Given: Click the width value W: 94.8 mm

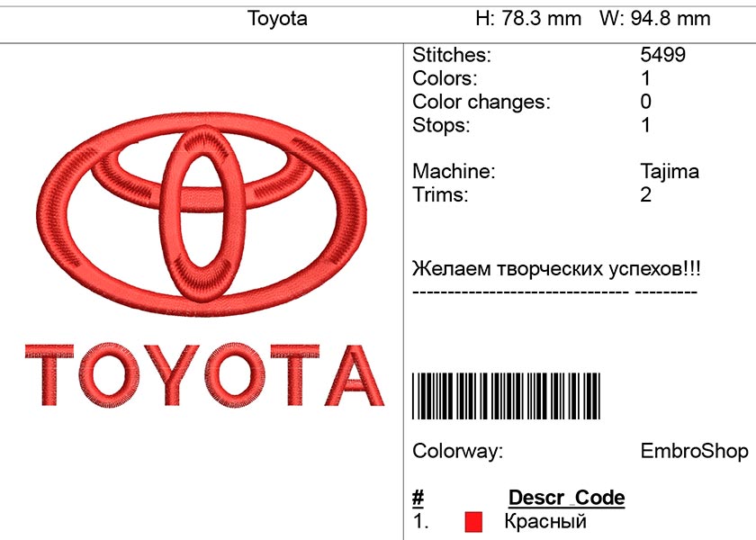Looking at the screenshot, I should [x=656, y=19].
